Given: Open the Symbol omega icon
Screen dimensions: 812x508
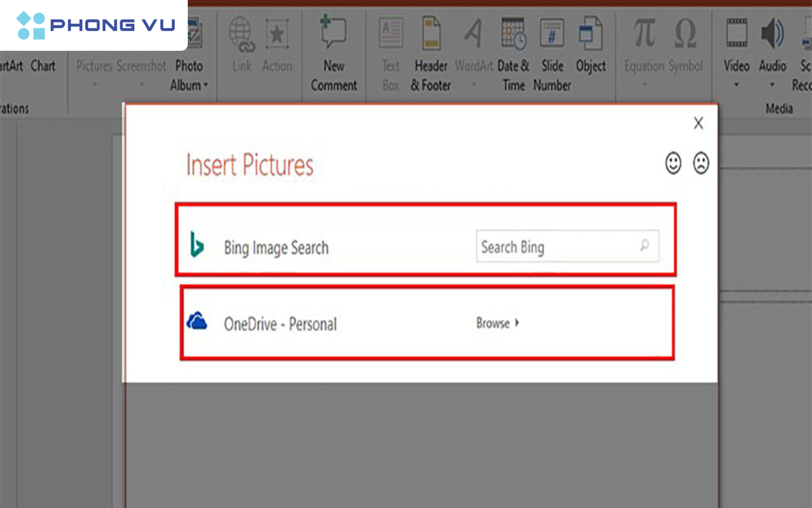Looking at the screenshot, I should [686, 33].
